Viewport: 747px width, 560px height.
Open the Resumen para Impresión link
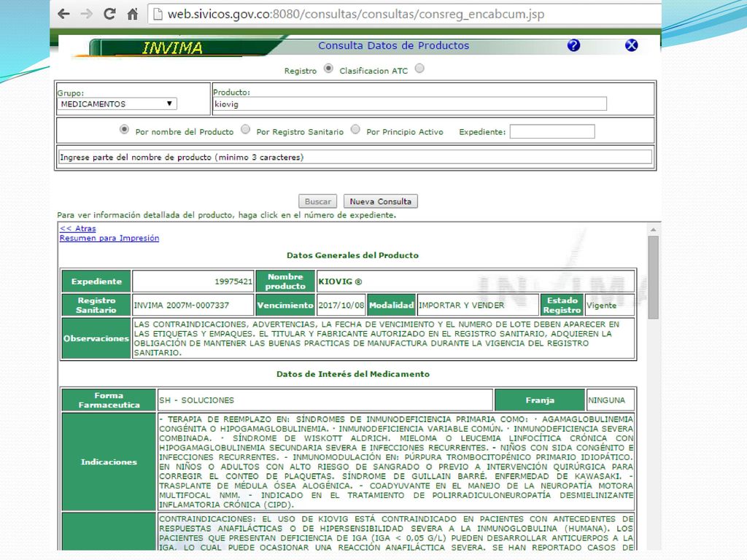pyautogui.click(x=109, y=238)
